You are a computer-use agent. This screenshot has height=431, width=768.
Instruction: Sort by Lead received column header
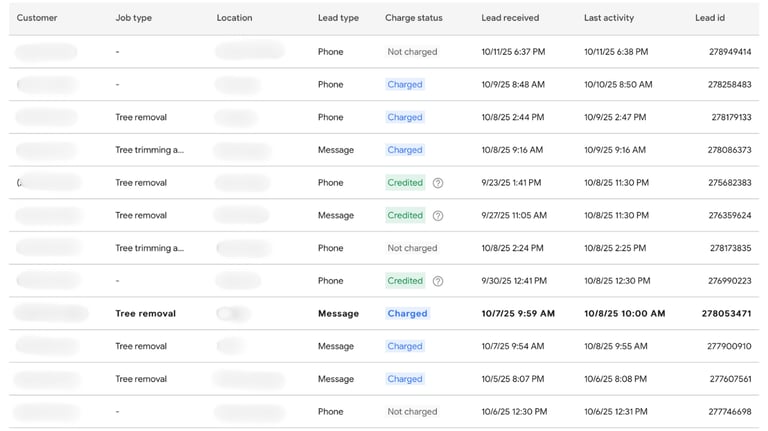point(510,18)
